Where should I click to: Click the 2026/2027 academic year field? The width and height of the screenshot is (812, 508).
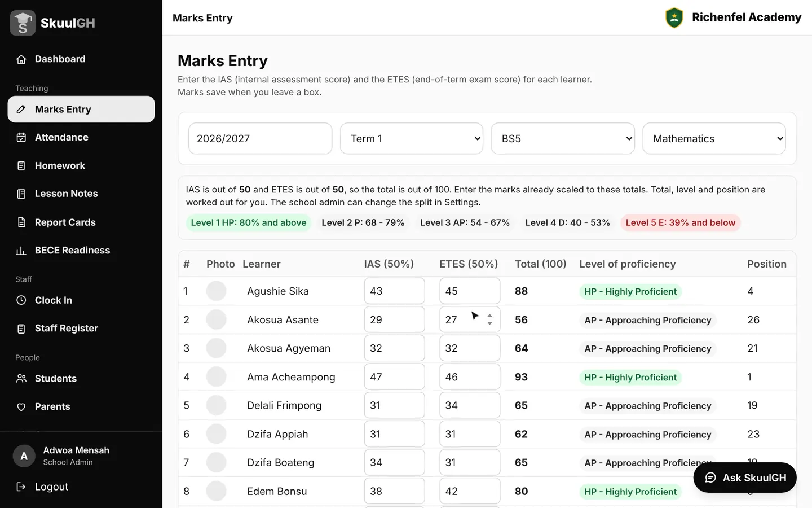point(260,138)
